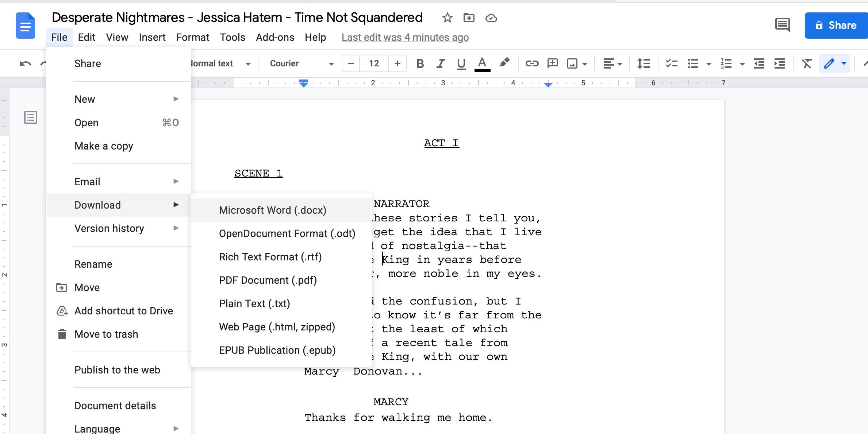This screenshot has width=868, height=434.
Task: Select Open in the File menu
Action: click(119, 123)
